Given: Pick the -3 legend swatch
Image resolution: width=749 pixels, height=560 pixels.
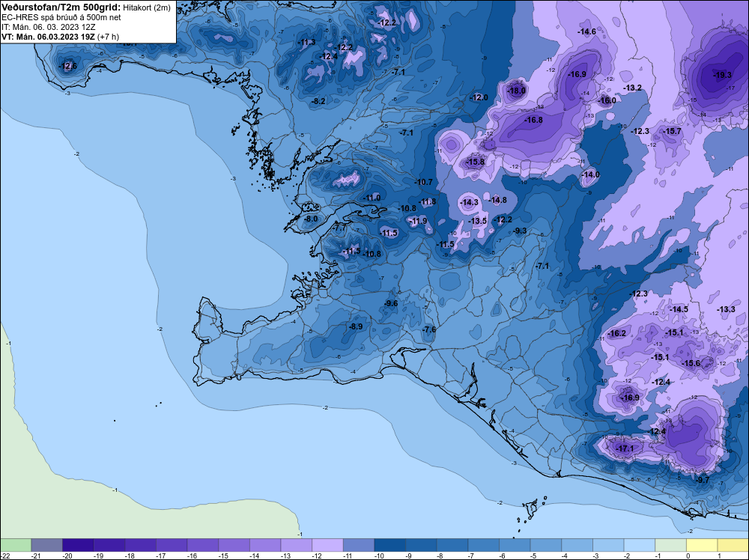Looking at the screenshot, I should point(608,545).
